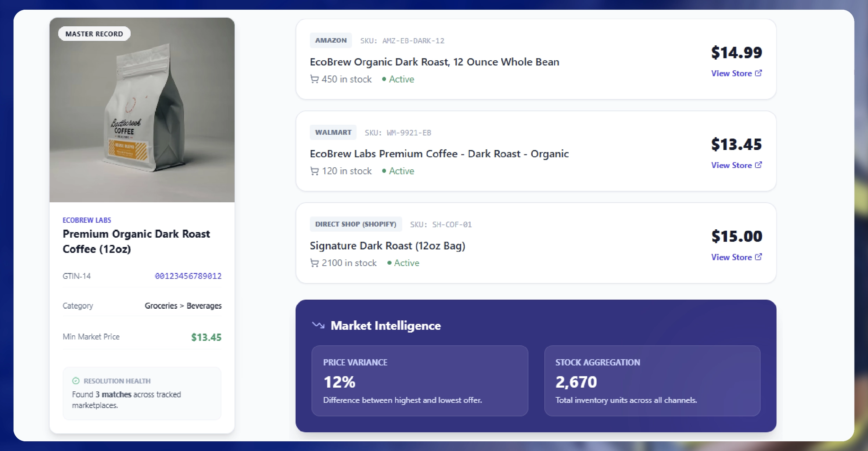
Task: Open View Store link for Walmart
Action: click(x=731, y=165)
